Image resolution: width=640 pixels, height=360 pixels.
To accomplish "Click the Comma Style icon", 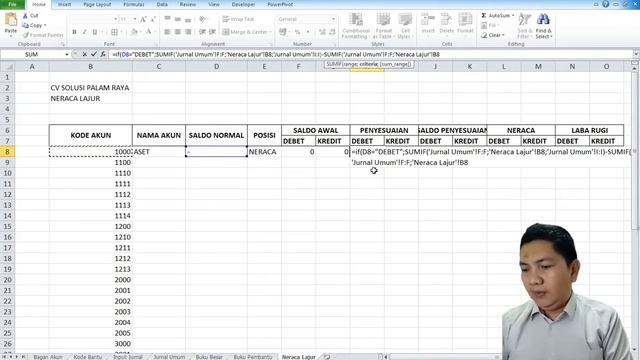I will (308, 32).
